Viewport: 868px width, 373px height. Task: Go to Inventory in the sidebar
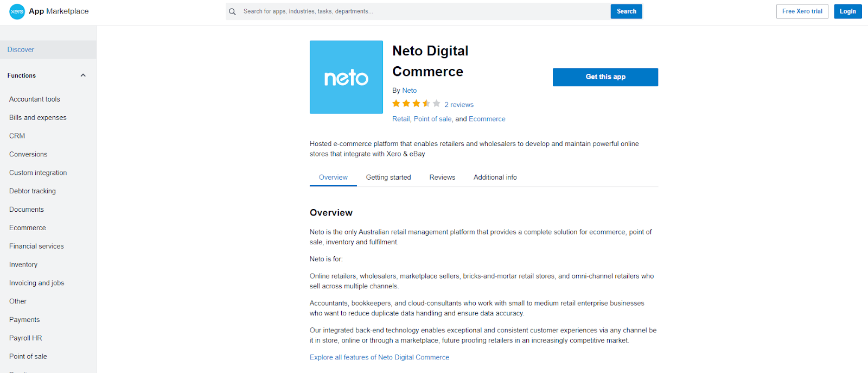click(23, 264)
